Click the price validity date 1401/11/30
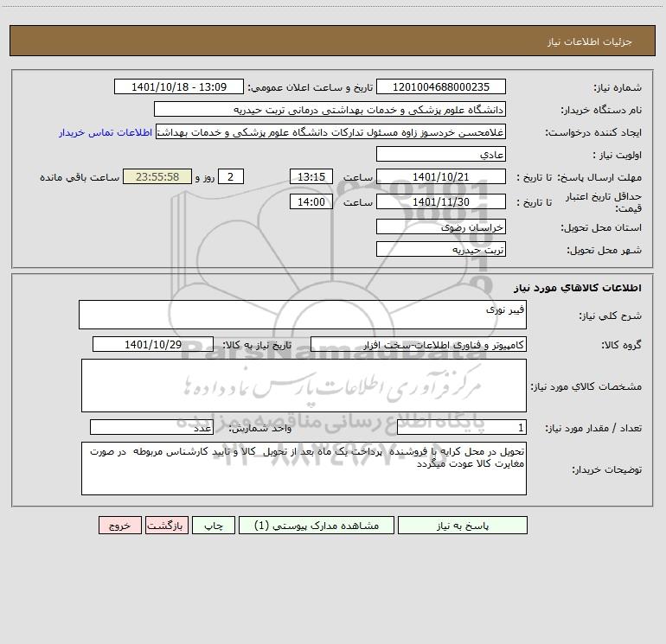Screen dimensions: 666x644 pos(441,201)
